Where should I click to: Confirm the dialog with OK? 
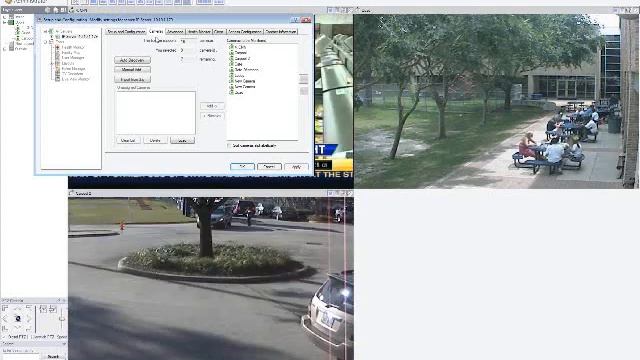click(242, 167)
